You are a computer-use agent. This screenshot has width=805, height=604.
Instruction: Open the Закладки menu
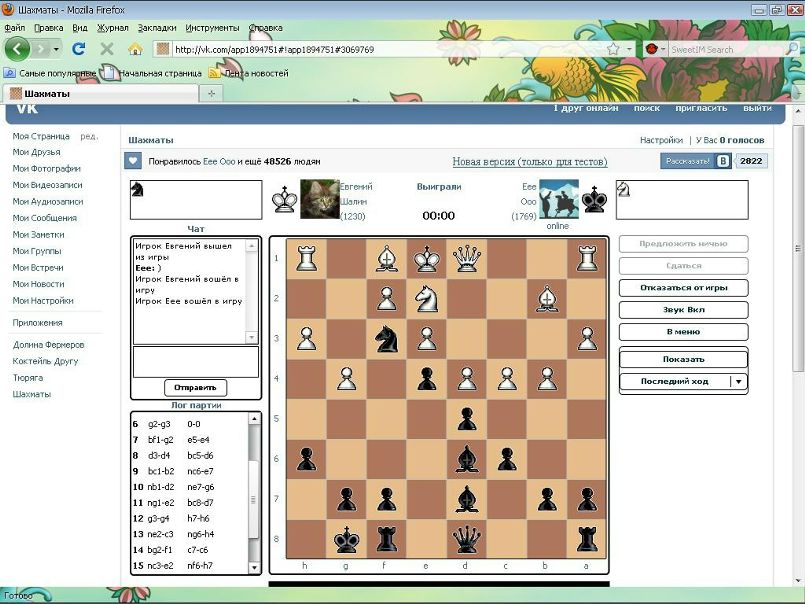click(x=157, y=28)
